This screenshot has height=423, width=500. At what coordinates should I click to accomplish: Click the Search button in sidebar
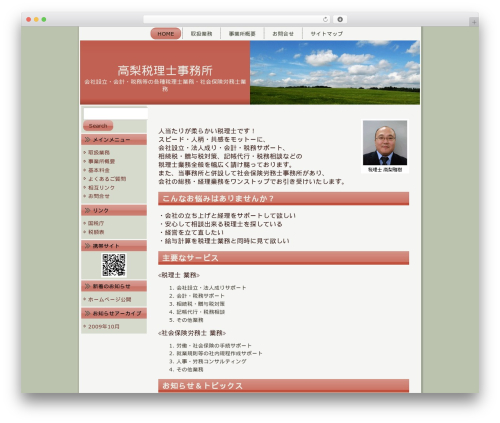pyautogui.click(x=98, y=126)
